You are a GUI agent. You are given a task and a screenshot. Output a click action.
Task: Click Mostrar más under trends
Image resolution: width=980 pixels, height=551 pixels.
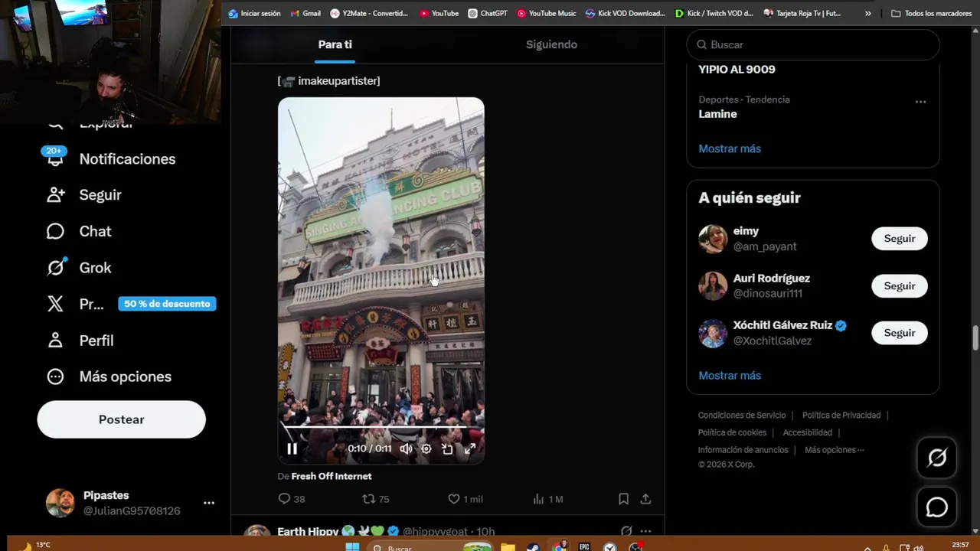point(730,148)
